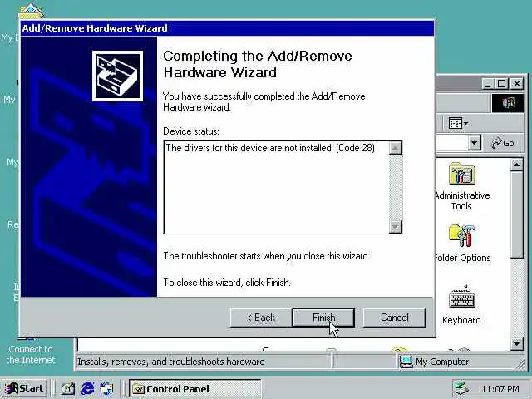This screenshot has width=532, height=399.
Task: Minimize the Control Panel window
Action: click(x=488, y=83)
